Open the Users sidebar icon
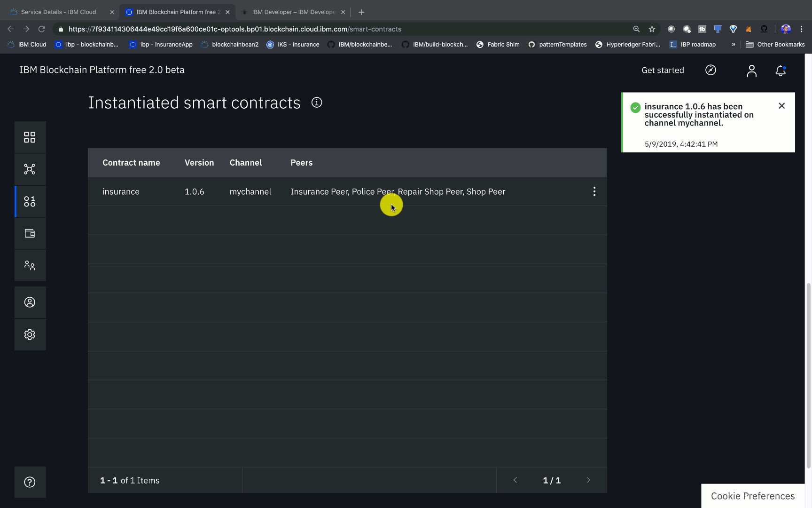 (x=30, y=302)
